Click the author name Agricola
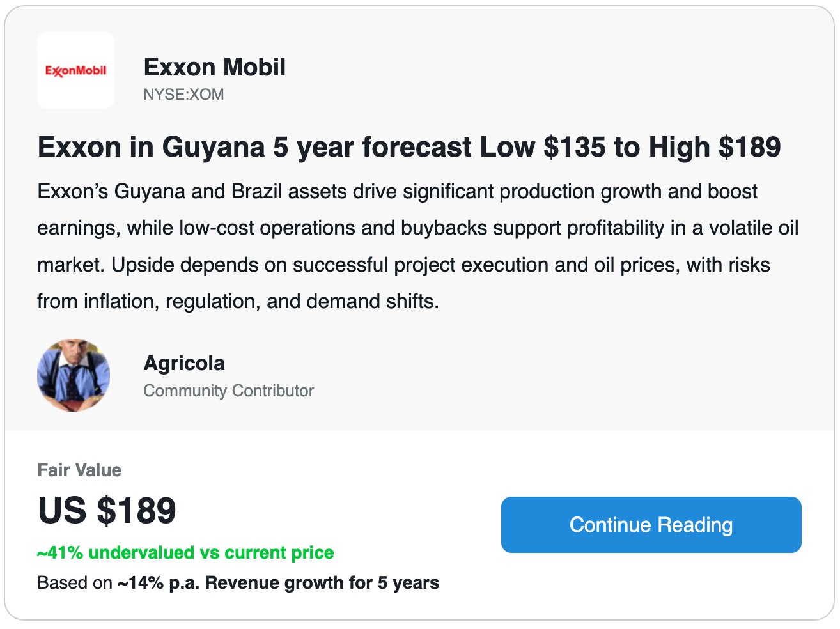840x629 pixels. coord(184,363)
